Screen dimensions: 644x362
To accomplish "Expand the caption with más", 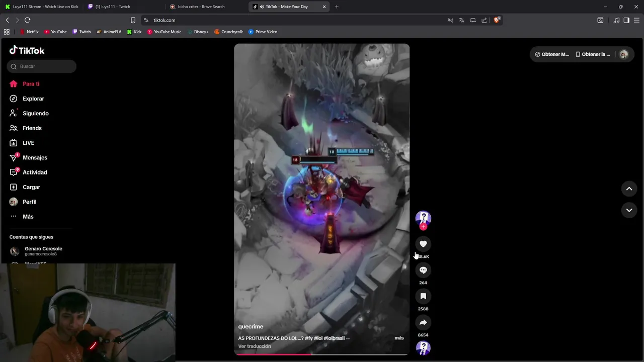I will point(399,338).
